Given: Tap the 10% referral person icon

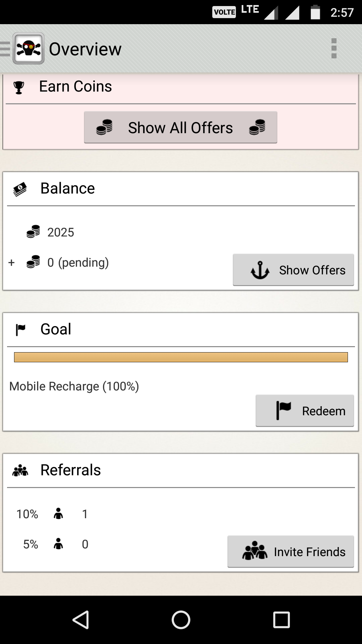Looking at the screenshot, I should click(58, 514).
